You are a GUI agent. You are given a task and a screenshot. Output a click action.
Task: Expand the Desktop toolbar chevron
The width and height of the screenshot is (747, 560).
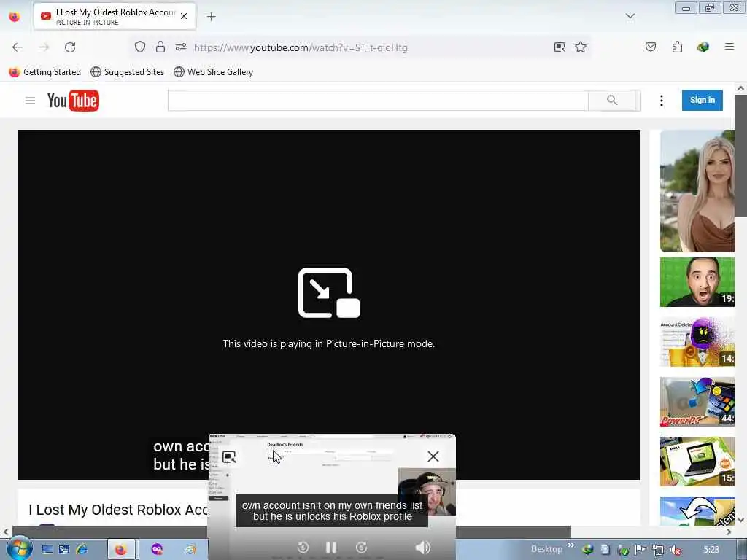tap(570, 545)
